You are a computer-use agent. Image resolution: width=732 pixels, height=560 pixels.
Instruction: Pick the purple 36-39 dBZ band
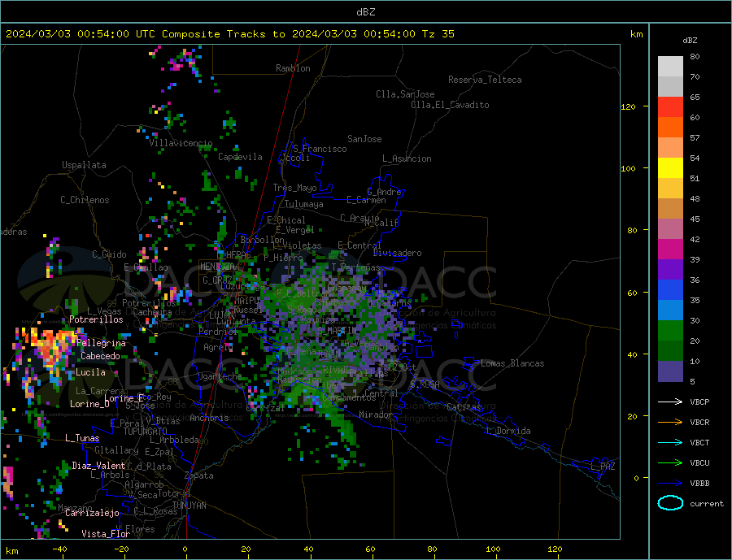coord(670,270)
